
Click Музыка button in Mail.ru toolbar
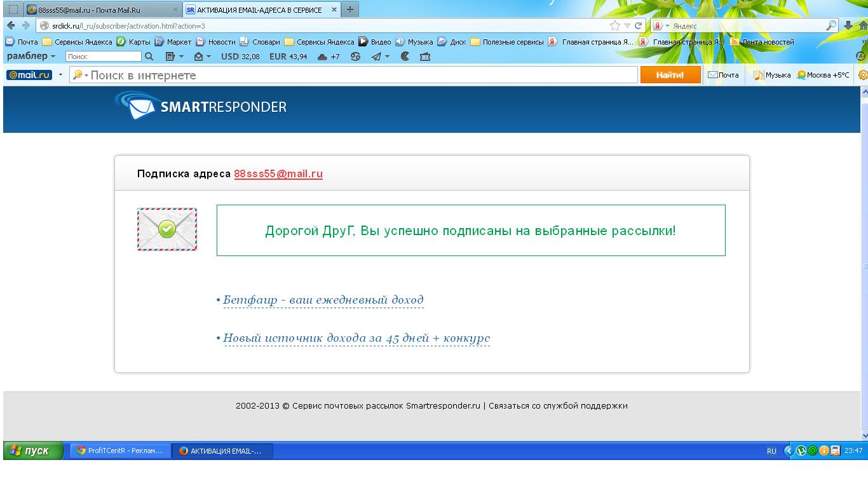coord(772,75)
